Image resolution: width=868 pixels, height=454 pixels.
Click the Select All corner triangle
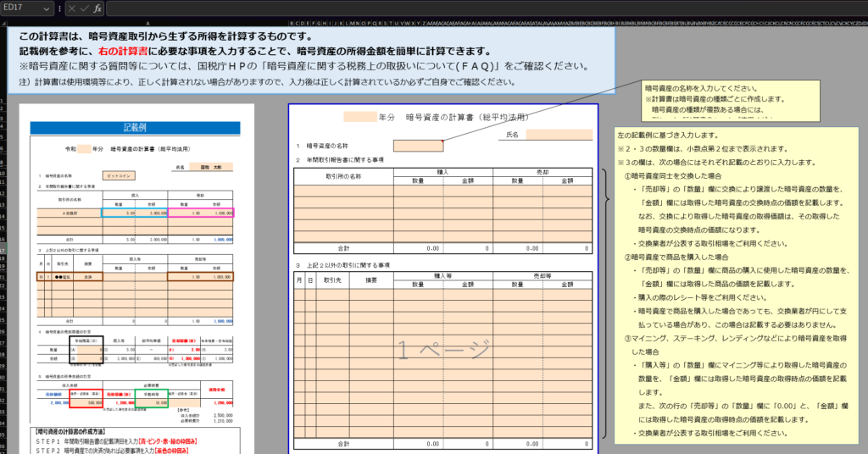click(4, 23)
